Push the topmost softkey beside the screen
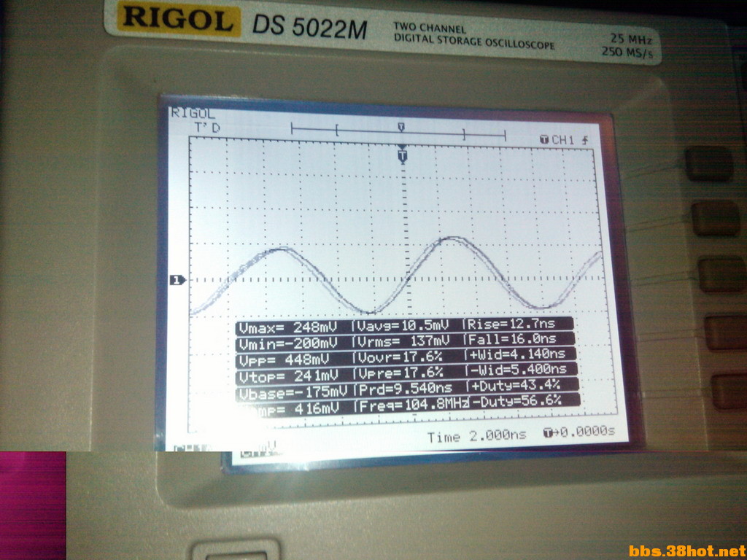The height and width of the screenshot is (560, 747). pos(709,163)
